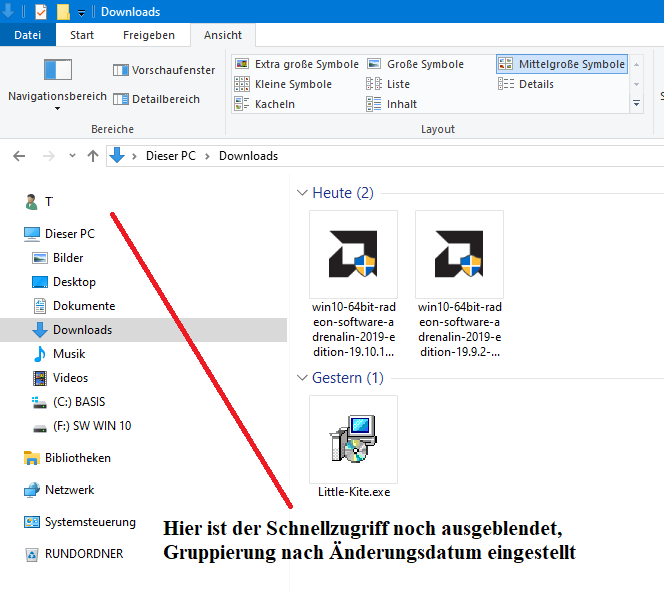Viewport: 664px width, 593px height.
Task: Open drive (C:) BASIS
Action: tap(69, 402)
